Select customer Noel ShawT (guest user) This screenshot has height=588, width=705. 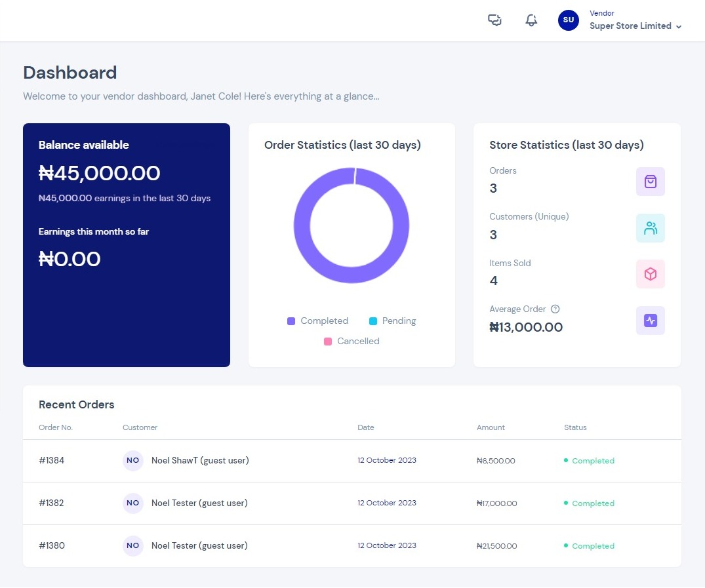click(200, 460)
